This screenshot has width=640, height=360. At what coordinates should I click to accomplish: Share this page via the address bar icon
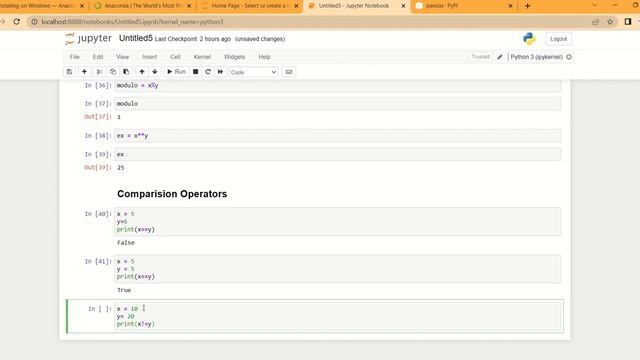596,22
